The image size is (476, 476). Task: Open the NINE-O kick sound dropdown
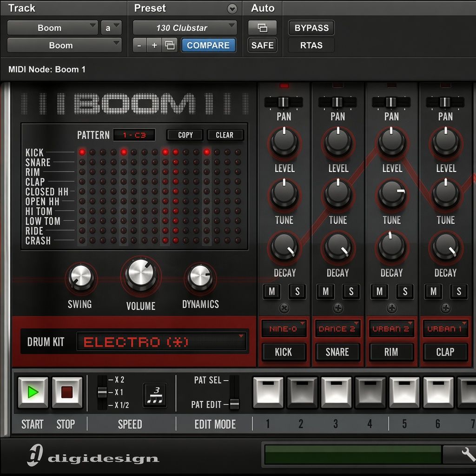284,329
